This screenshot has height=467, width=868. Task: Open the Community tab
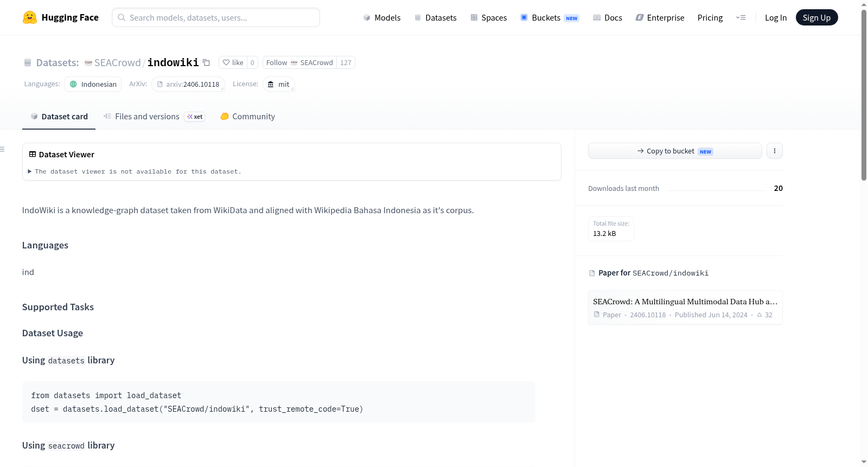[247, 117]
